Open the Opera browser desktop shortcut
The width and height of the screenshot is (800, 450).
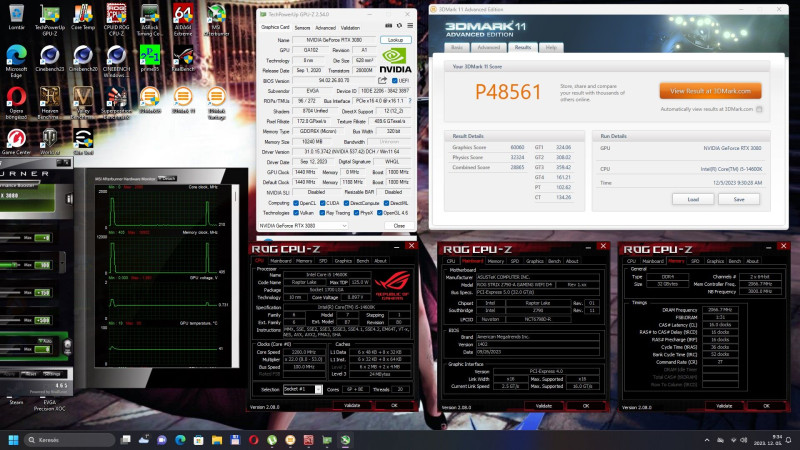(16, 103)
